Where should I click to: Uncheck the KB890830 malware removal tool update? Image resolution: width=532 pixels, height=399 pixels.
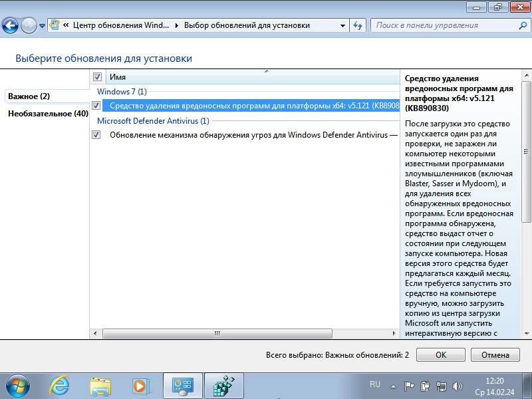pos(97,106)
